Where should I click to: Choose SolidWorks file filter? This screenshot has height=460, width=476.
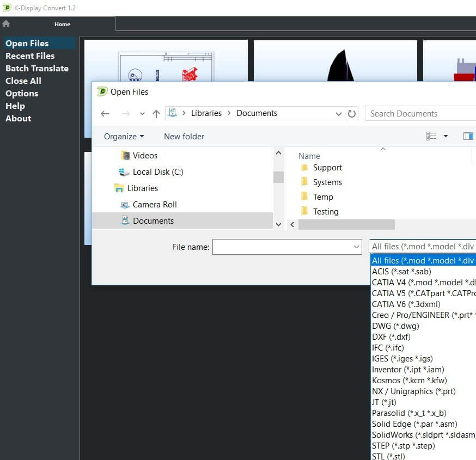pyautogui.click(x=424, y=436)
